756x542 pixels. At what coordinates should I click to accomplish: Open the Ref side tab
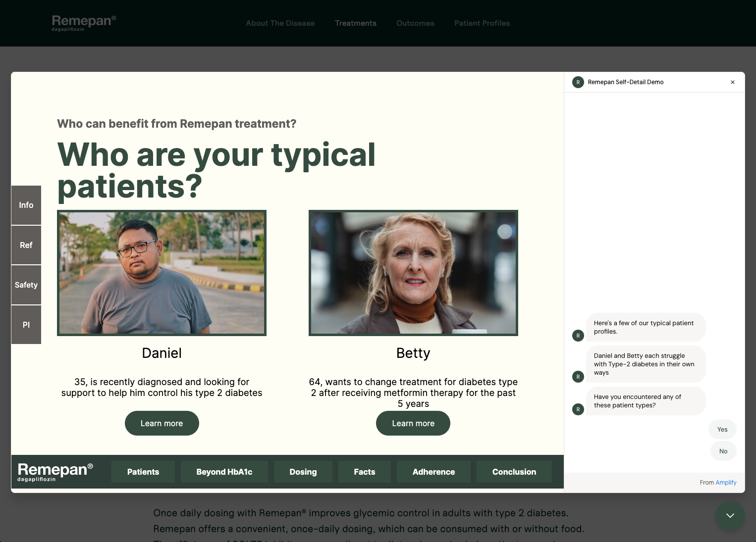click(x=26, y=245)
